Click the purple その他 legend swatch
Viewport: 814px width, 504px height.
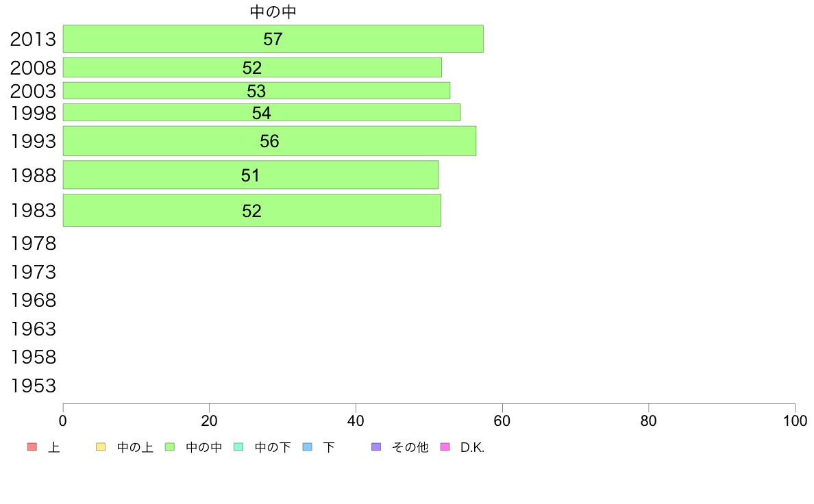(x=376, y=447)
